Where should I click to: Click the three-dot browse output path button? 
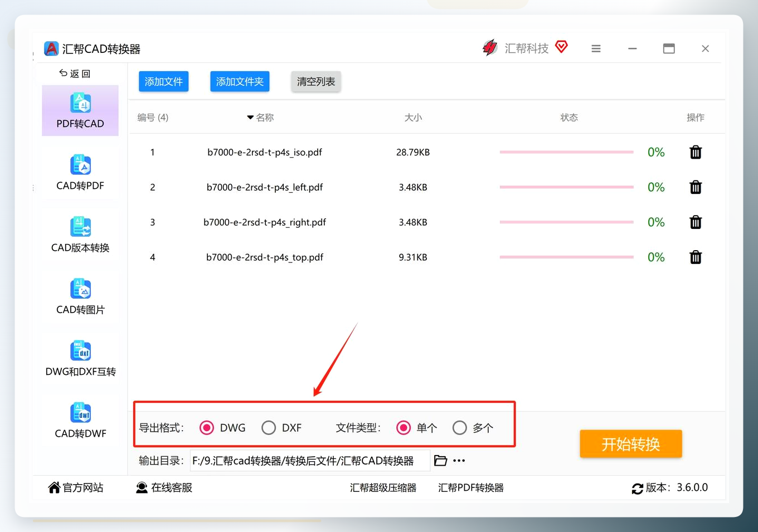tap(459, 461)
